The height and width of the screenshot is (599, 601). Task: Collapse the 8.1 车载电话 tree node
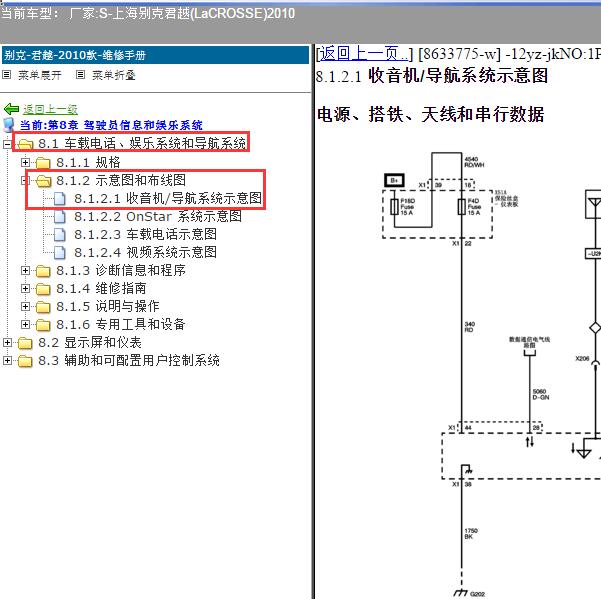(7, 144)
